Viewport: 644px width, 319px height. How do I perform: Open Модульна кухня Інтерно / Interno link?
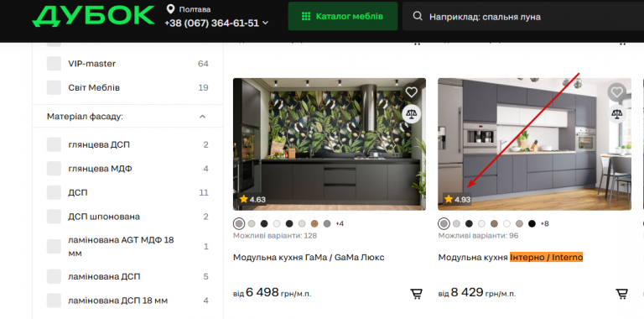point(511,258)
